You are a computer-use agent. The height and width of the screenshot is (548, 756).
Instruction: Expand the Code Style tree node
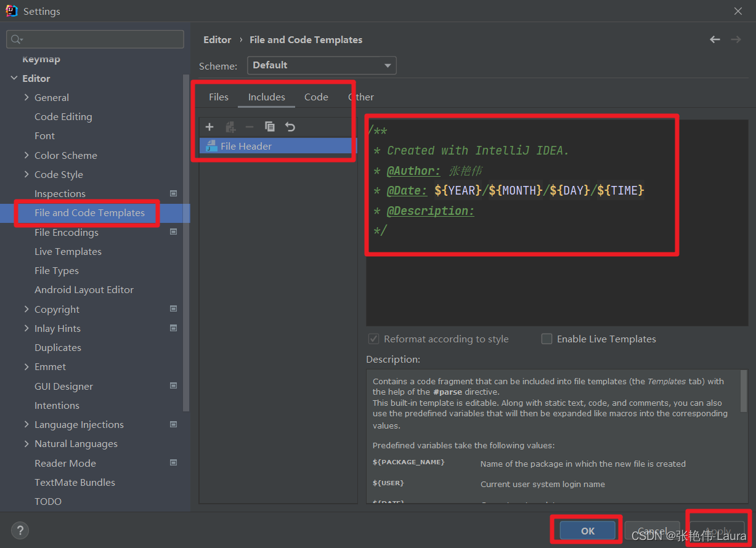(x=26, y=174)
